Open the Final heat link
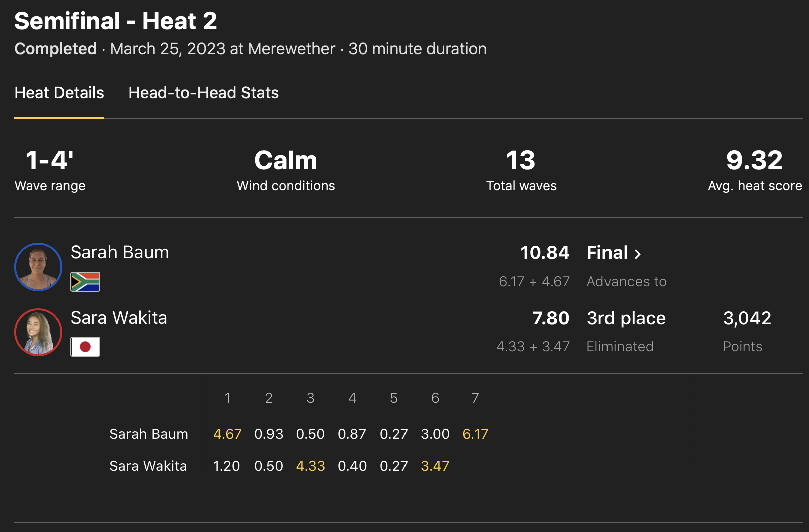The height and width of the screenshot is (532, 809). [x=608, y=253]
